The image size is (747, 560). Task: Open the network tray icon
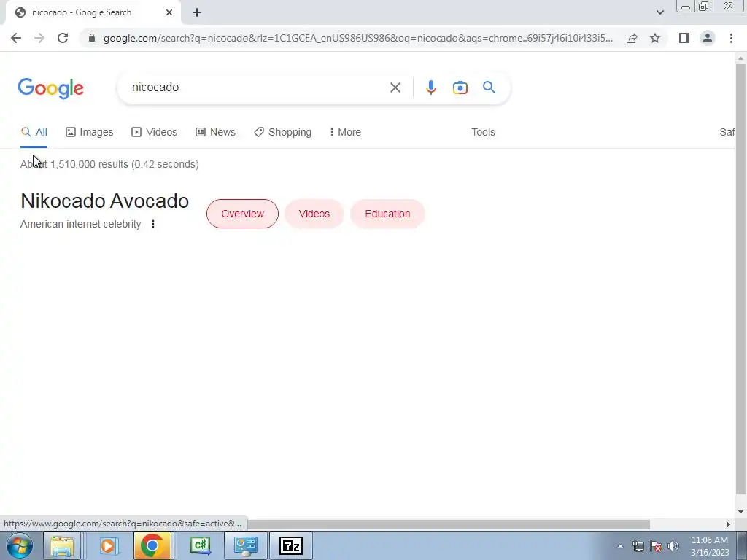click(638, 546)
